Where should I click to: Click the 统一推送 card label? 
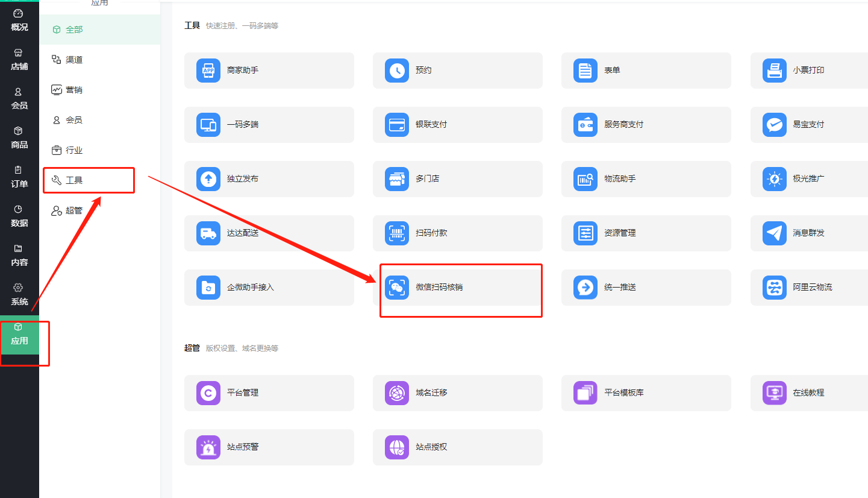[620, 288]
